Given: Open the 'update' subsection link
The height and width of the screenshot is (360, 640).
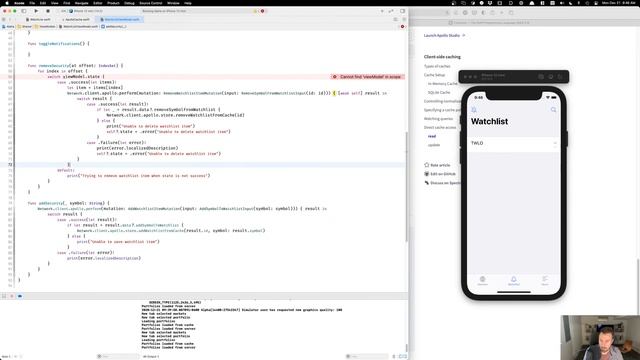Looking at the screenshot, I should tap(434, 145).
